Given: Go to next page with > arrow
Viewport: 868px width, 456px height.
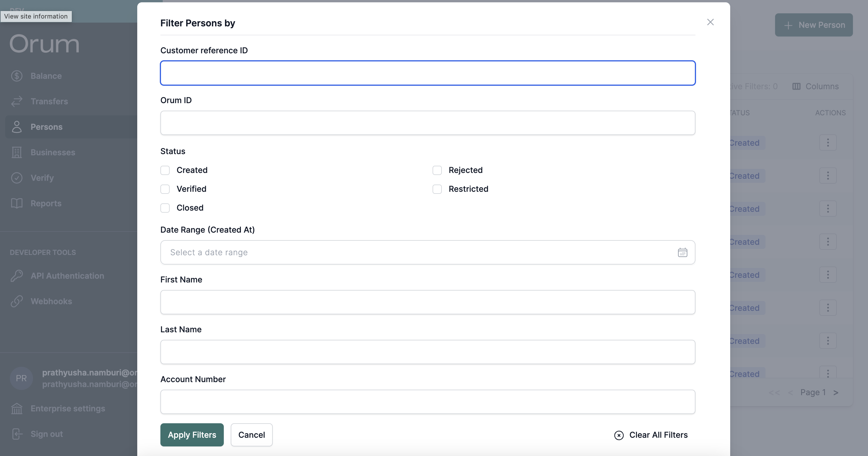Looking at the screenshot, I should (x=836, y=393).
